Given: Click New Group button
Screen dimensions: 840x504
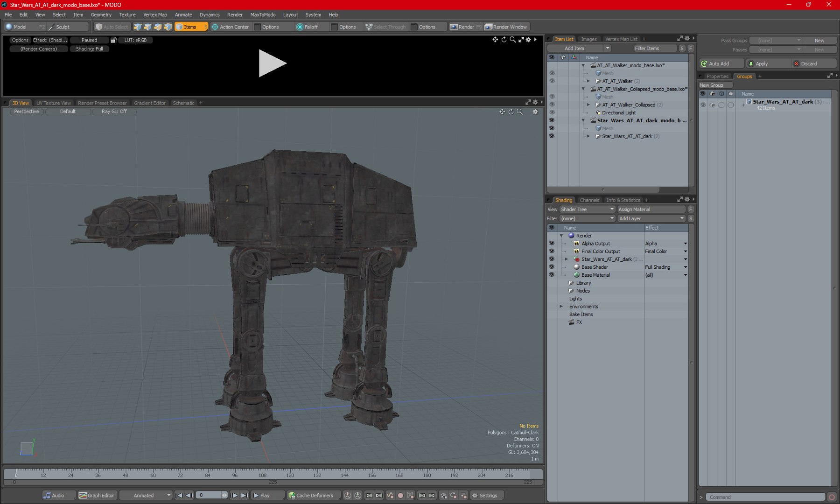Looking at the screenshot, I should point(715,85).
